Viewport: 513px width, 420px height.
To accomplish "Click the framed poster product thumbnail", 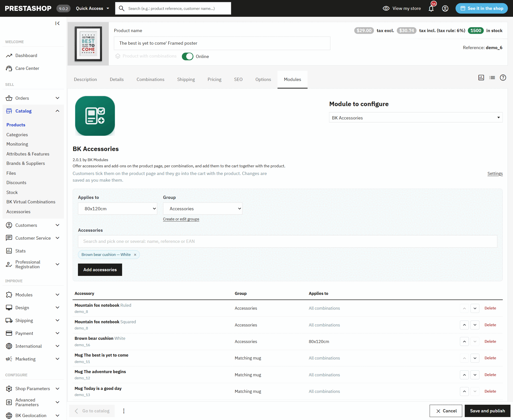I will tap(88, 44).
